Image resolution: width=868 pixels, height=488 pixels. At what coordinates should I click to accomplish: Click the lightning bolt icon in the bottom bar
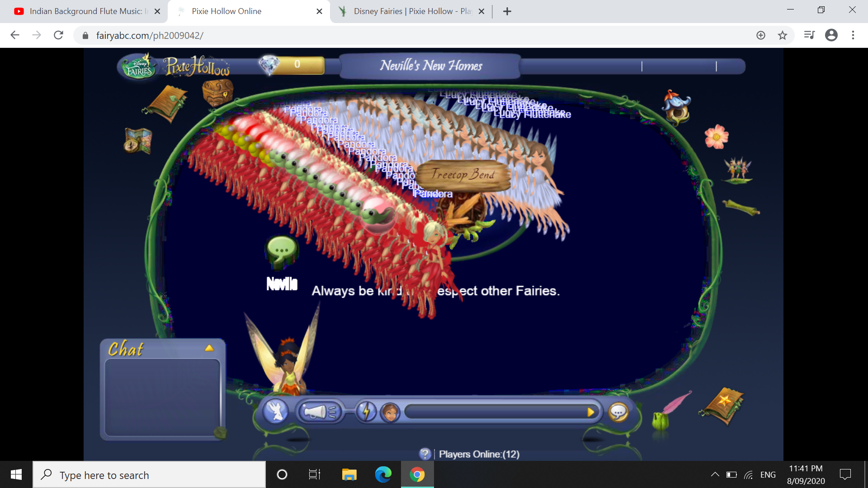click(x=367, y=412)
